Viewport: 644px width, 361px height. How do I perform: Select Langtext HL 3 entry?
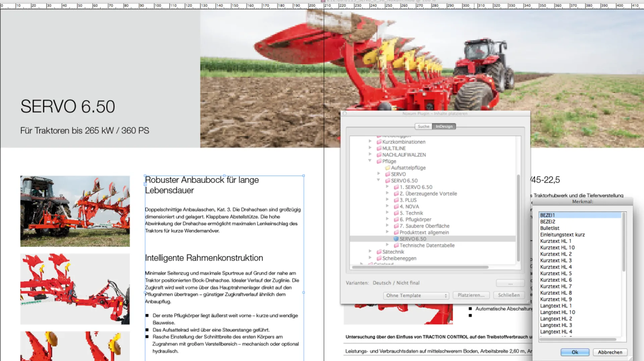(x=580, y=325)
